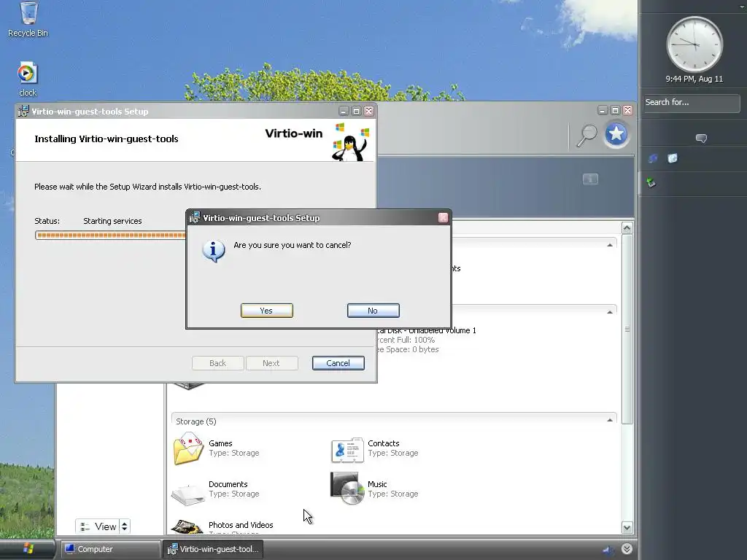Open the View dropdown stepper

coord(125,526)
